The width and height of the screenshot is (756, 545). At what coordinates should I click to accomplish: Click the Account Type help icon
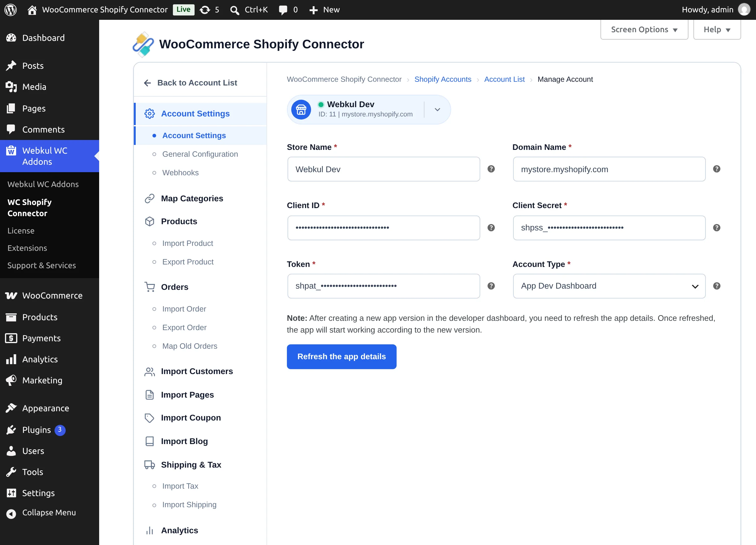point(717,286)
